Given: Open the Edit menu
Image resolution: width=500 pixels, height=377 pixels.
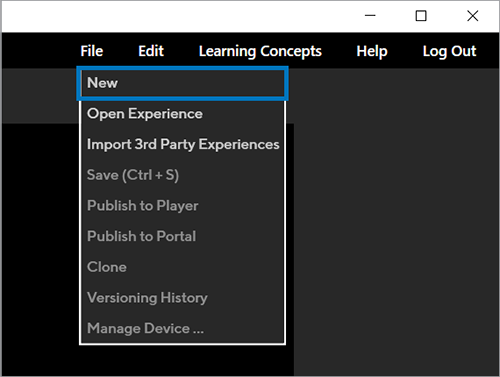Looking at the screenshot, I should (x=151, y=51).
